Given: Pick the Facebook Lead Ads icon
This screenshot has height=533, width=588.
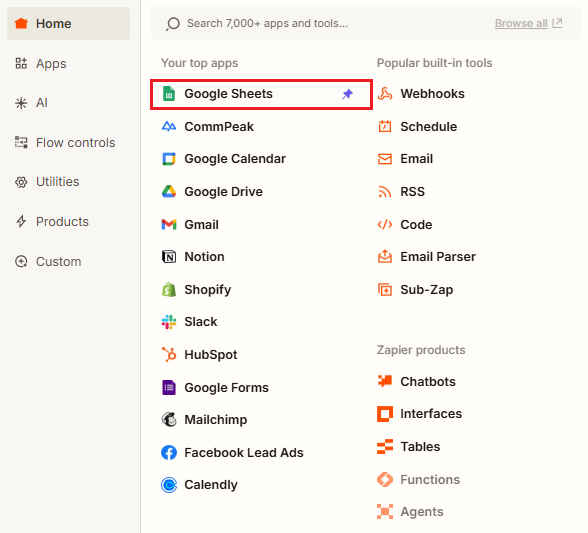Looking at the screenshot, I should [x=169, y=452].
